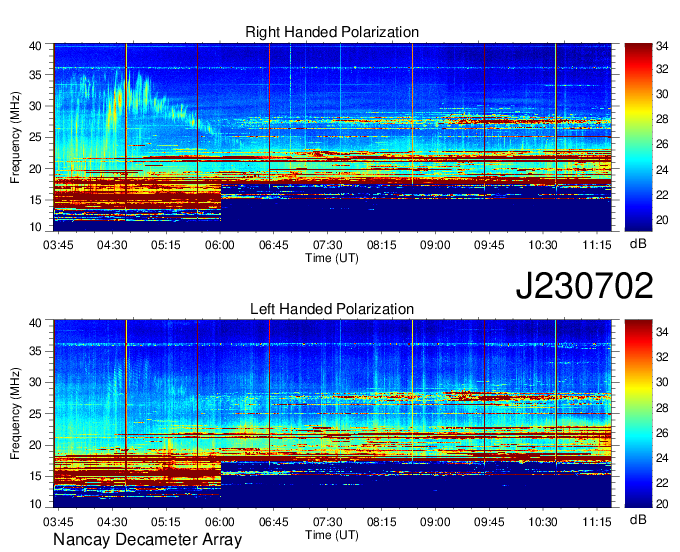This screenshot has height=552, width=680.
Task: Click 09:45 time tick on Left Handed plot
Action: point(489,522)
